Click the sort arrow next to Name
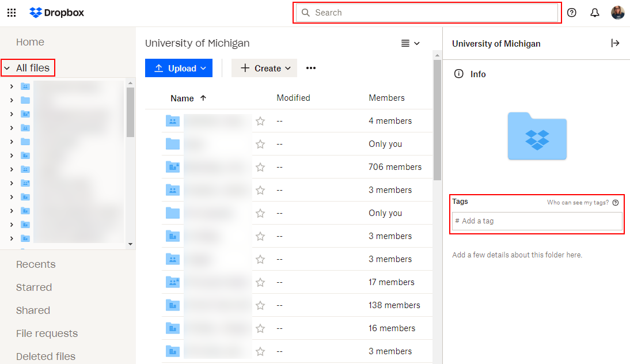 click(203, 98)
